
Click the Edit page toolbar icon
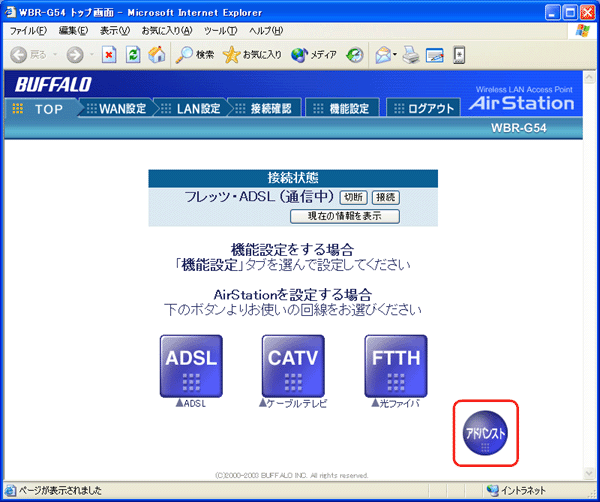[435, 55]
